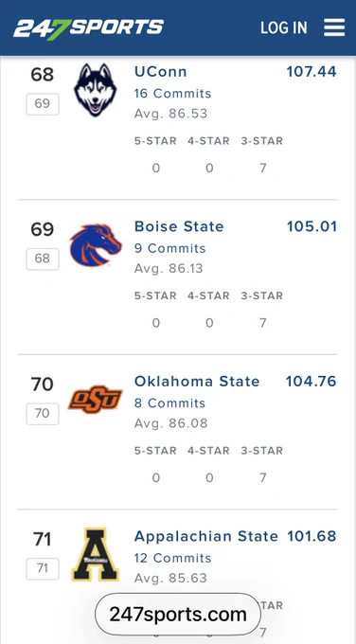Viewport: 356px width, 644px height.
Task: Click UConn's previous rank box 69
Action: [43, 104]
